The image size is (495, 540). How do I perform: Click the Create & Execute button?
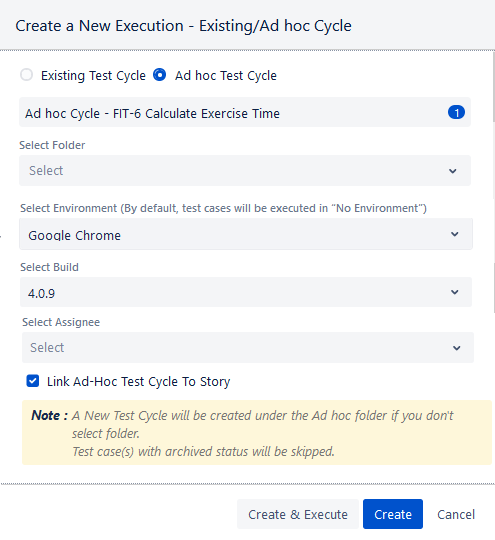(x=298, y=514)
